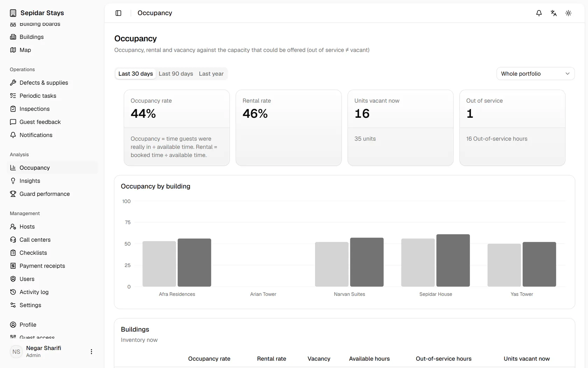The height and width of the screenshot is (368, 588).
Task: Click the sidebar Notifications bell icon
Action: 13,135
